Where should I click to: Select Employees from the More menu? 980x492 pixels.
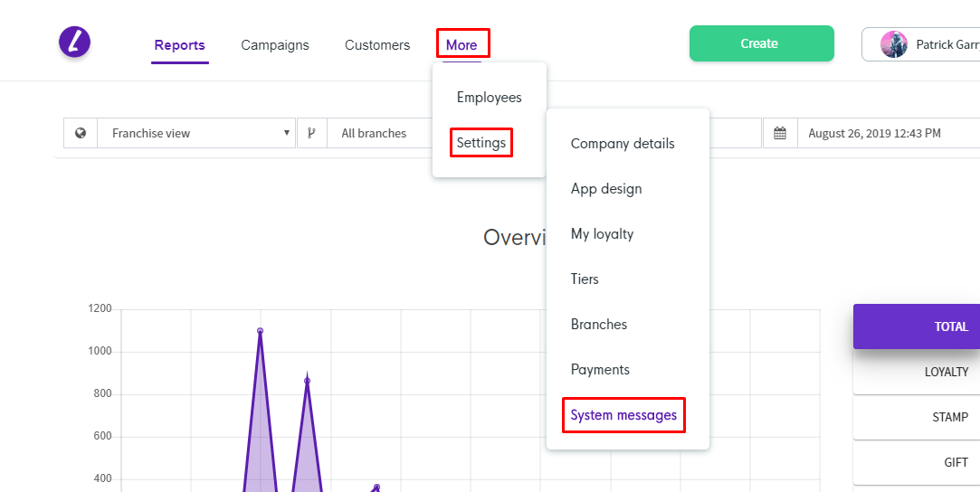[490, 98]
